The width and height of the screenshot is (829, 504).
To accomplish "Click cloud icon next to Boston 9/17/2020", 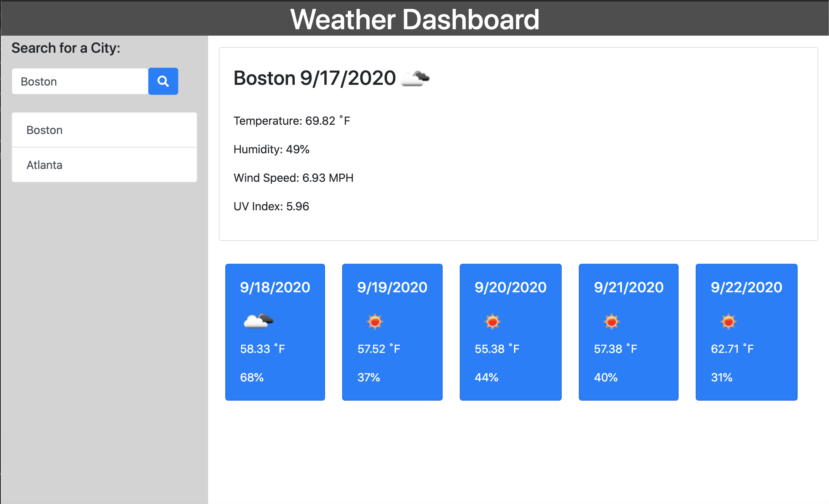I will point(414,78).
